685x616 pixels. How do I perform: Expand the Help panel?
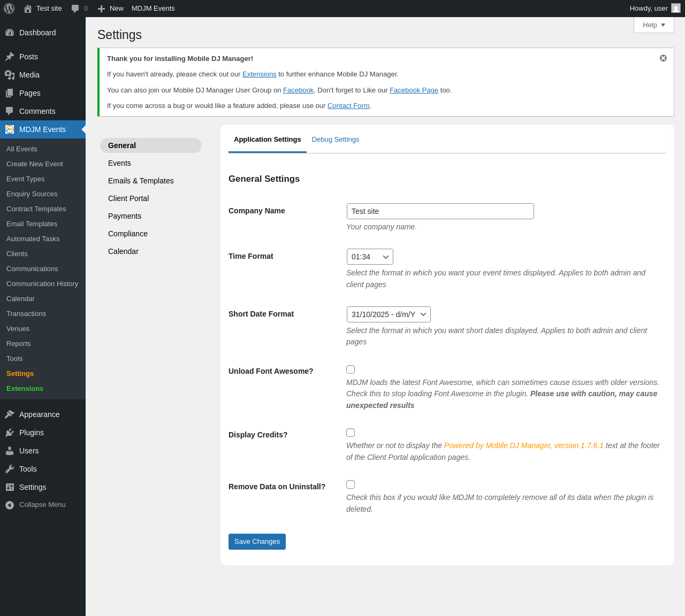pos(653,25)
